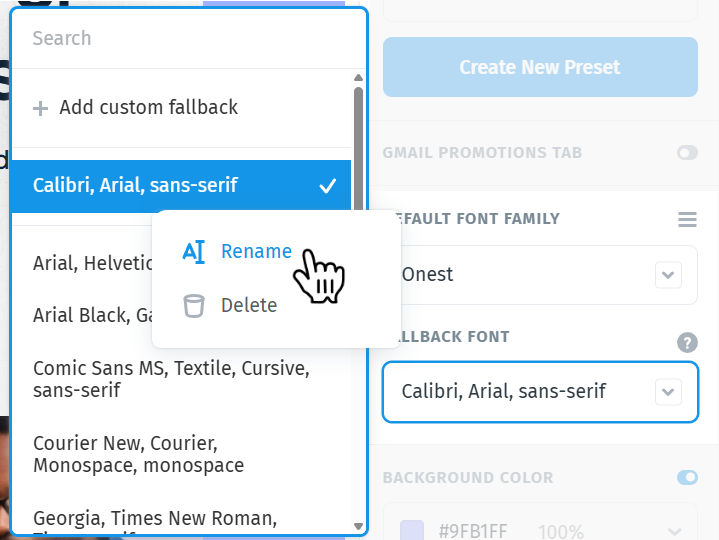Disable the Background Color toggle

(x=687, y=477)
